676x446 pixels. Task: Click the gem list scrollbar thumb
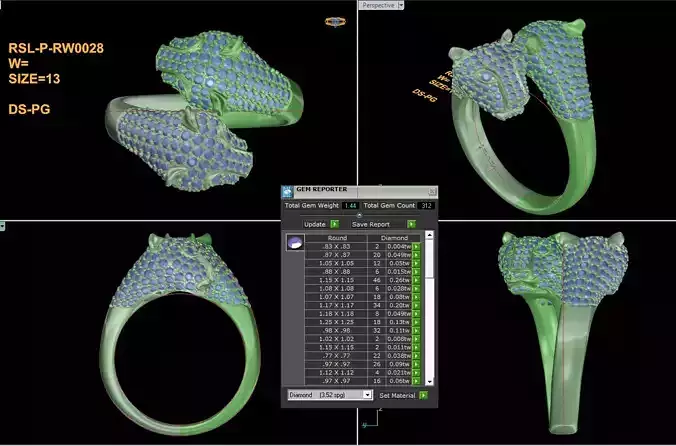429,259
